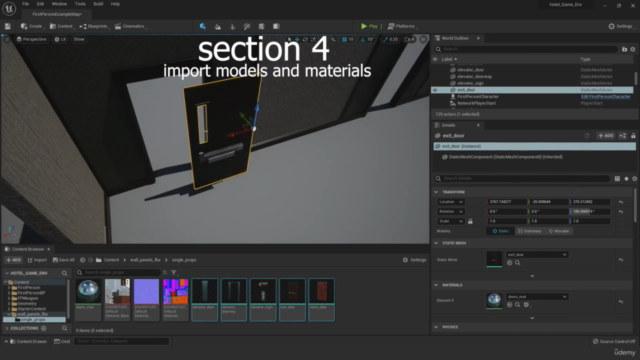Collapse the Transform section

tap(436, 192)
